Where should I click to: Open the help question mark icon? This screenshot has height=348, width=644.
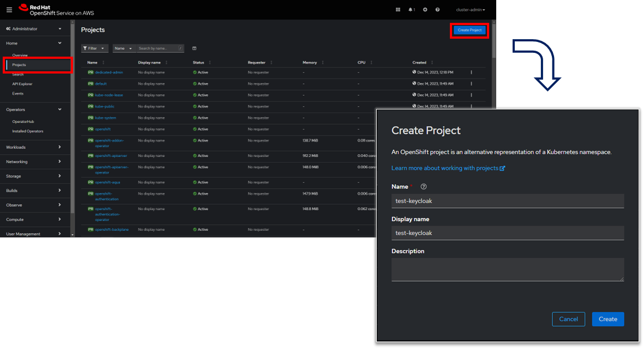(x=437, y=9)
